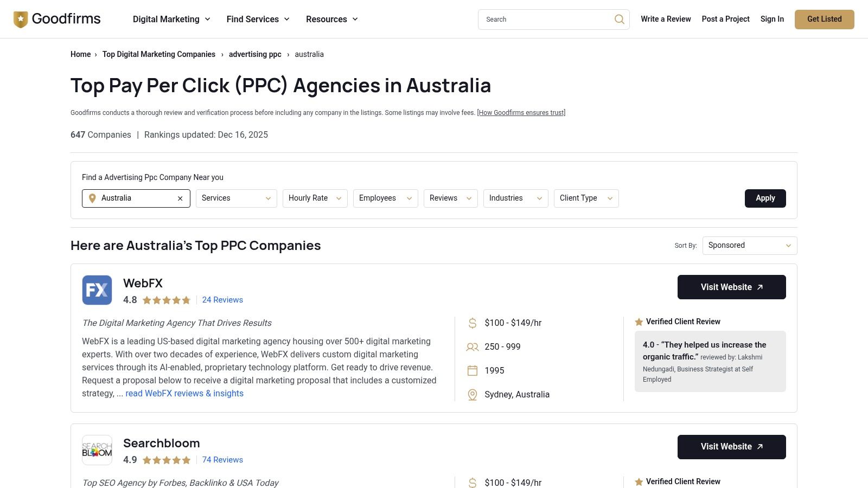Open the Hourly Rate filter dropdown
The height and width of the screenshot is (488, 868).
315,198
